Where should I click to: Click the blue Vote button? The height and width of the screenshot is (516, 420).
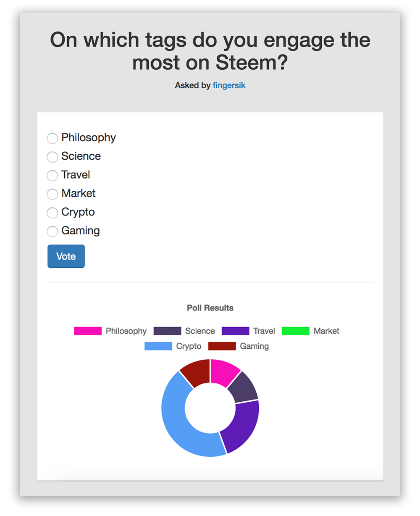pos(66,256)
